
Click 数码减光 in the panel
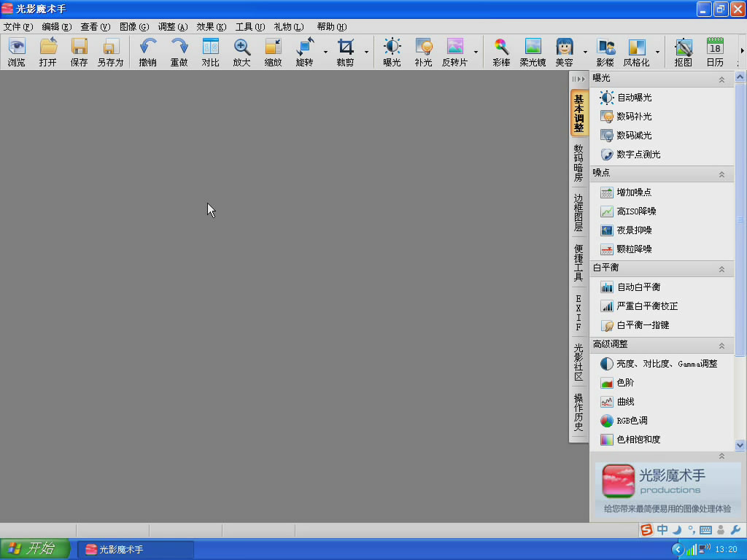(626, 136)
